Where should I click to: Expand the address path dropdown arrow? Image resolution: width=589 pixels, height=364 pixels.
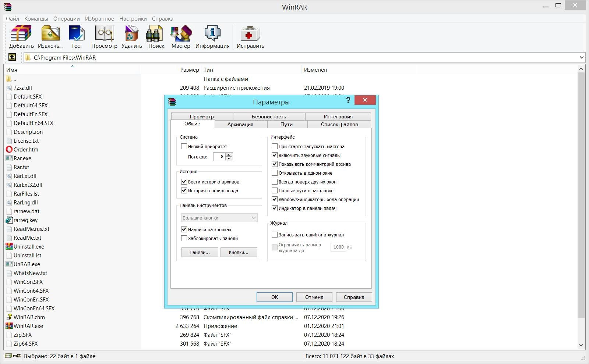(582, 57)
